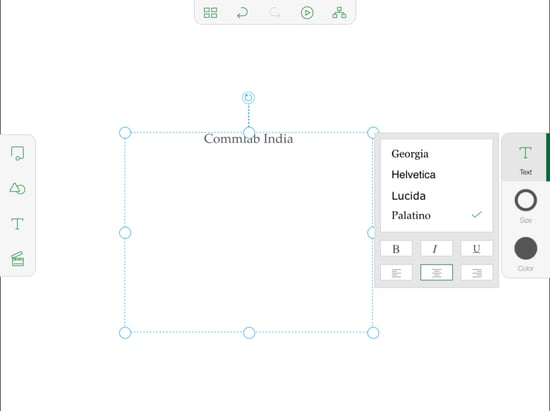The height and width of the screenshot is (411, 550).
Task: Undo the last action
Action: coord(242,13)
